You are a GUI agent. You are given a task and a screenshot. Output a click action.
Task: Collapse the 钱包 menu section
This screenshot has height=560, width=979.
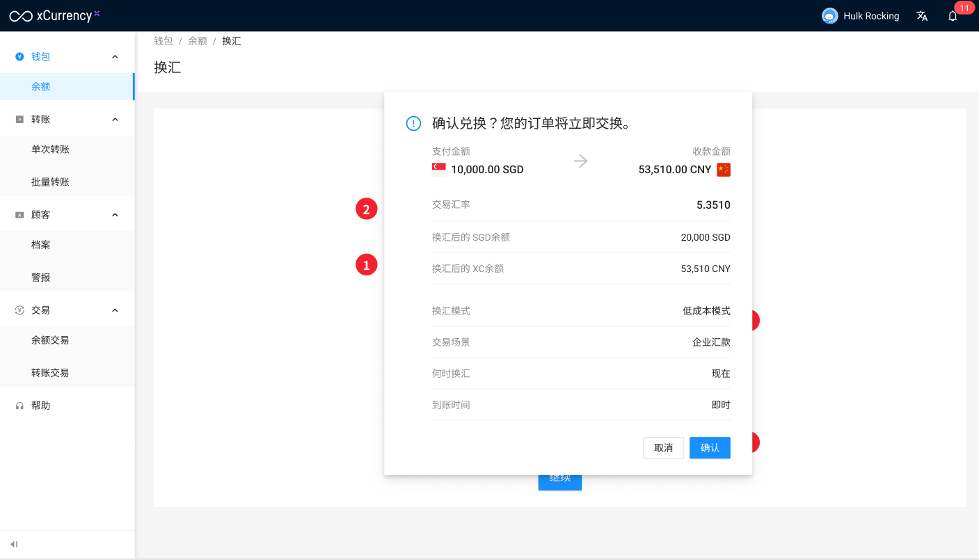pos(115,57)
